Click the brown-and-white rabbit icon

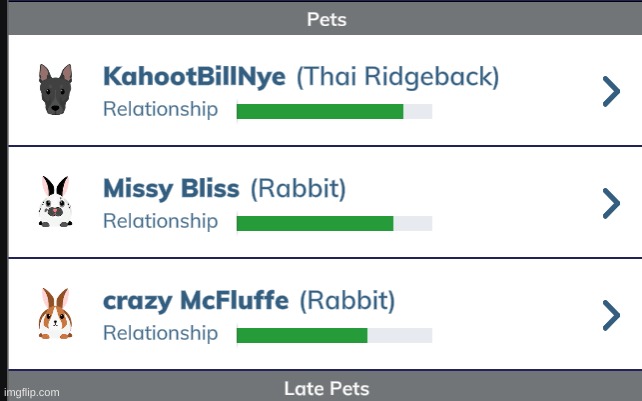click(x=54, y=313)
